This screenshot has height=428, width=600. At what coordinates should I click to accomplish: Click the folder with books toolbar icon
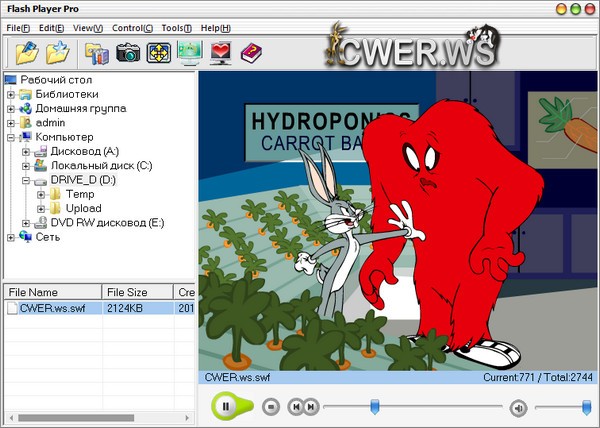coord(97,53)
